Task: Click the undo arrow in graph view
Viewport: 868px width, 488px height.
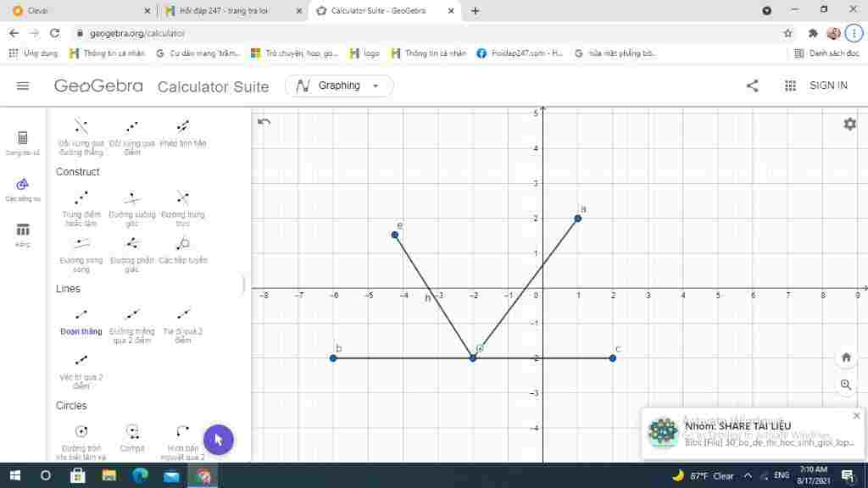Action: [x=264, y=122]
